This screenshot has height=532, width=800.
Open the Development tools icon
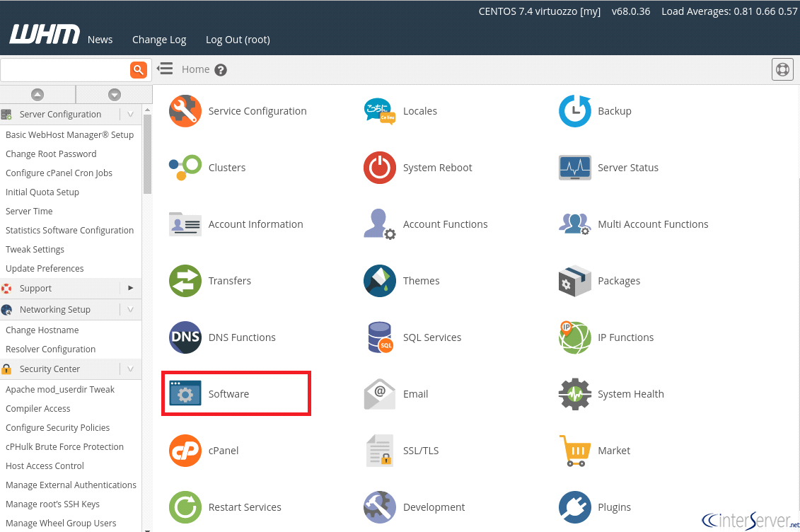tap(380, 507)
